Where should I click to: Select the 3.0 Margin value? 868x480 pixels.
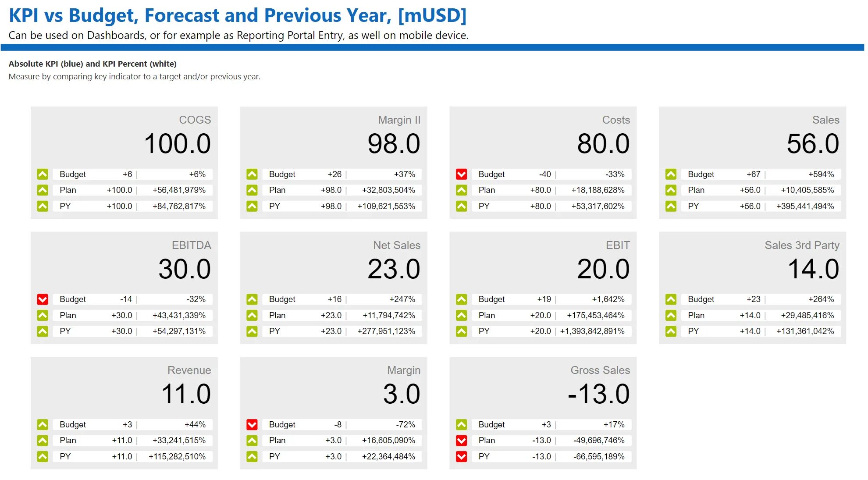tap(402, 394)
